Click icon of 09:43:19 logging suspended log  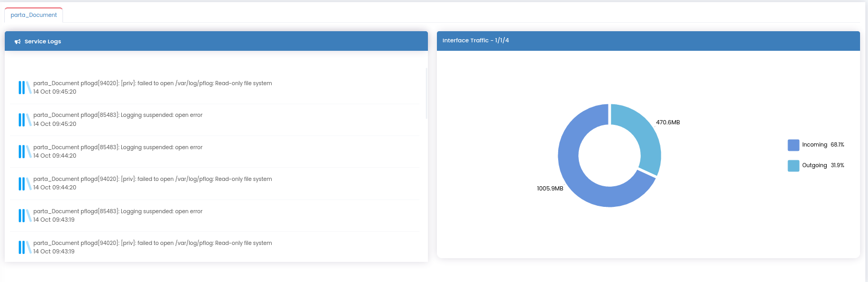point(24,216)
